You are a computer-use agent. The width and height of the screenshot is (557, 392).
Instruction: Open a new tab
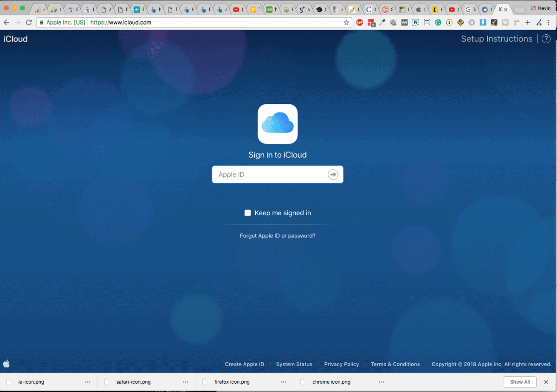(520, 10)
